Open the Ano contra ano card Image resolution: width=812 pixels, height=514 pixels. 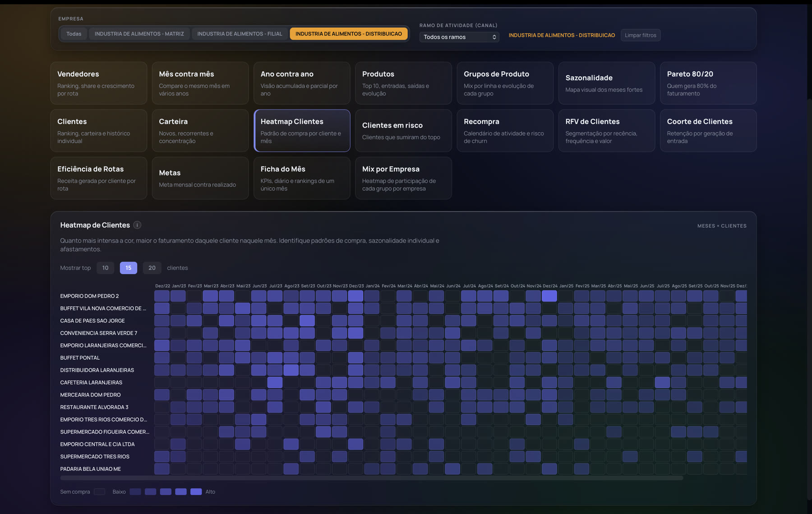pos(302,83)
